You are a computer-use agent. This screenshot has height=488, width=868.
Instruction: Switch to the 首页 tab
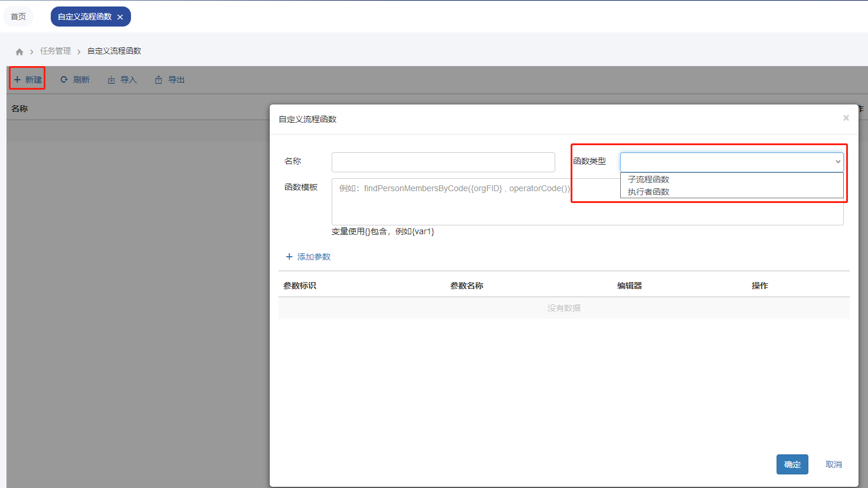18,17
